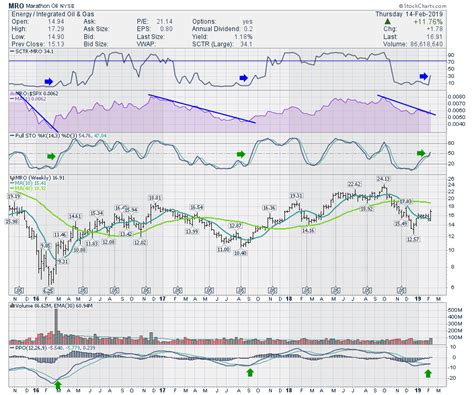Click the 16.36 price label
474x395 pixels.
click(269, 208)
